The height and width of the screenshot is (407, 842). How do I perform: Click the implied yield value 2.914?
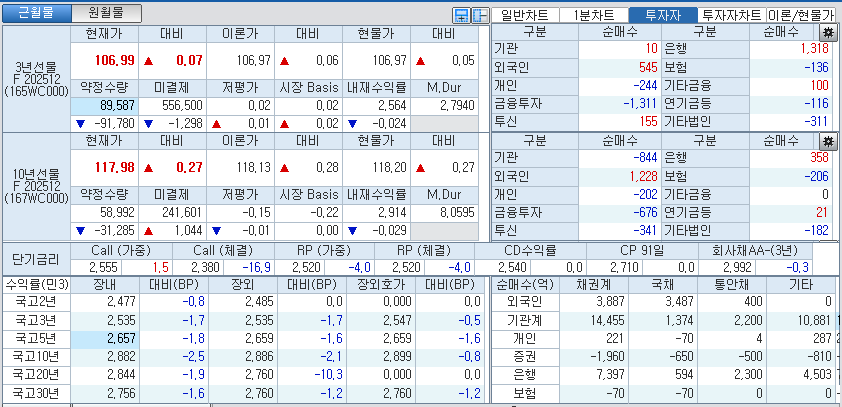(392, 212)
